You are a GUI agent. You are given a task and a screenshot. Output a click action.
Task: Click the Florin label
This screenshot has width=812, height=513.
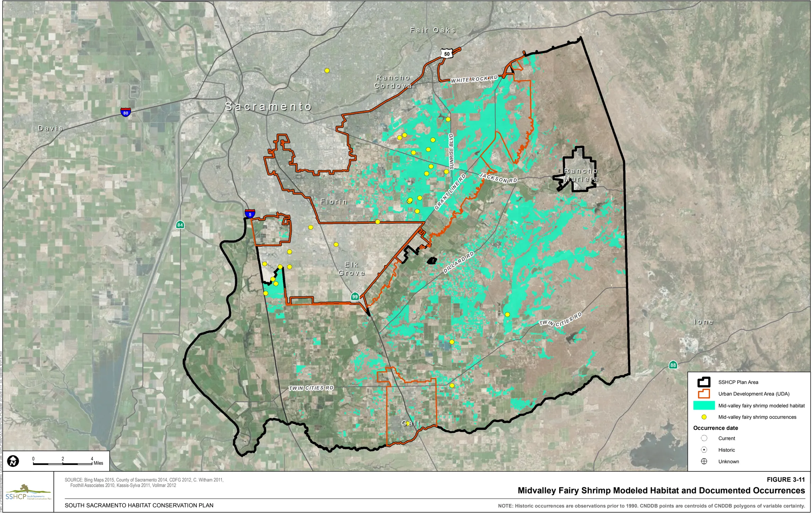334,201
